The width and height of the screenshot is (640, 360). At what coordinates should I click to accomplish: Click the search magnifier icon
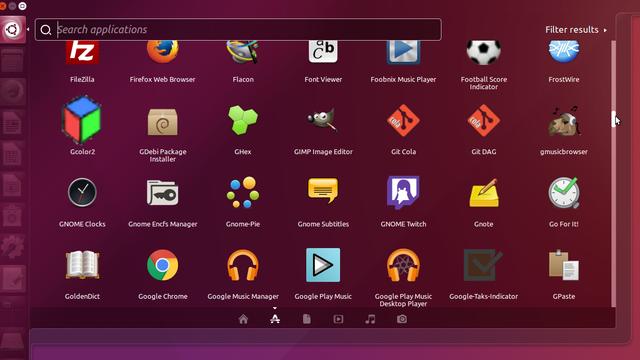tap(46, 30)
